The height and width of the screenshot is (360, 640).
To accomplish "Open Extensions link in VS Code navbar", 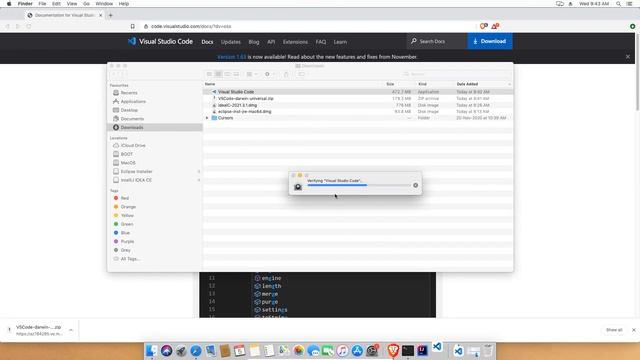I will point(295,42).
